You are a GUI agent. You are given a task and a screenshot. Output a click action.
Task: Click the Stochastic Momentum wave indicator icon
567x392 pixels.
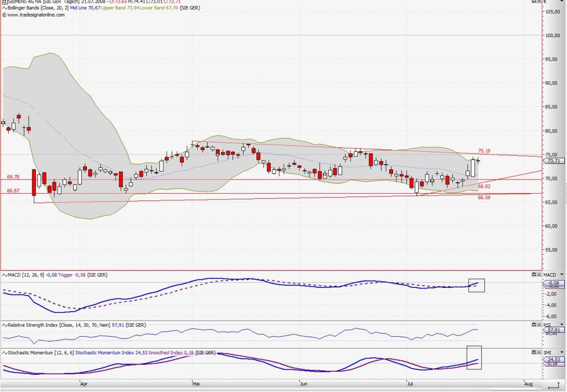[x=4, y=353]
